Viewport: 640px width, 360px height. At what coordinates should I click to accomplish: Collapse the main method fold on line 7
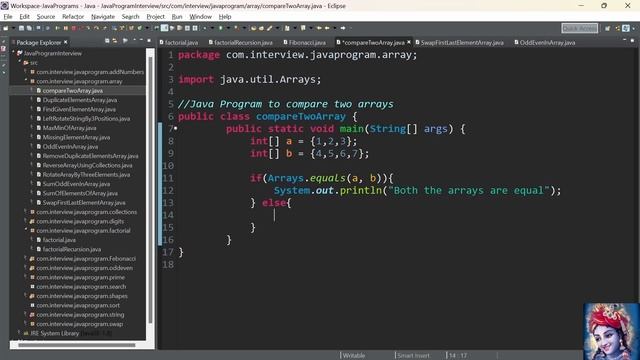click(176, 129)
